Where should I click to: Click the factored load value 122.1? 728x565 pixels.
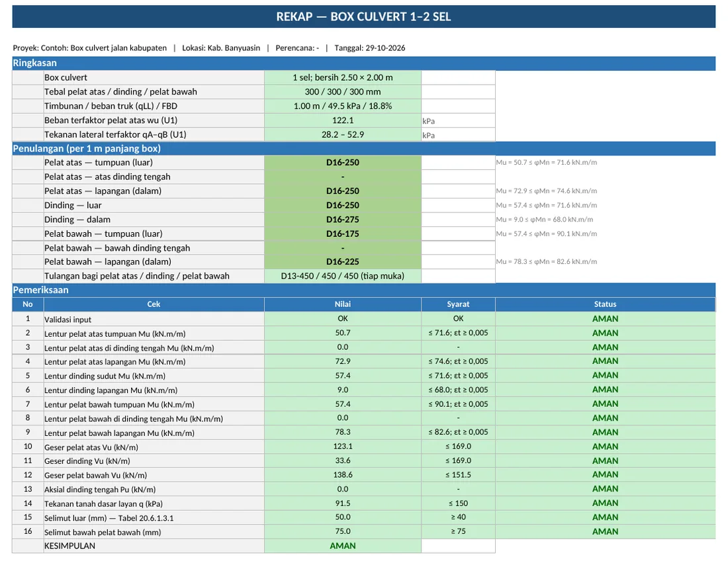(x=343, y=120)
